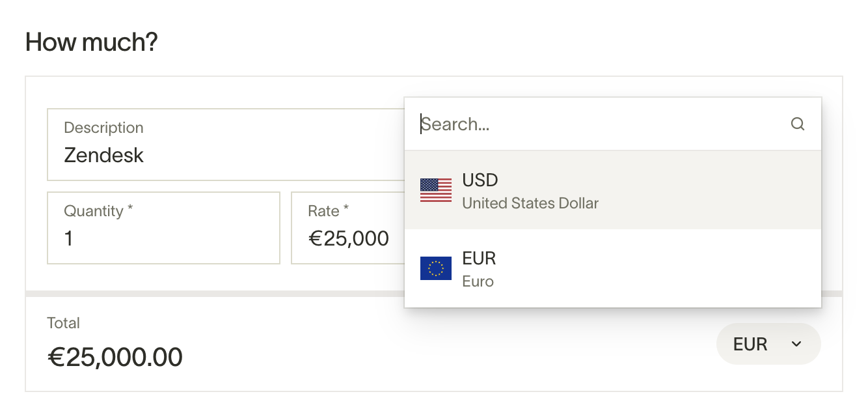
Task: Click the "Total" label
Action: click(64, 323)
